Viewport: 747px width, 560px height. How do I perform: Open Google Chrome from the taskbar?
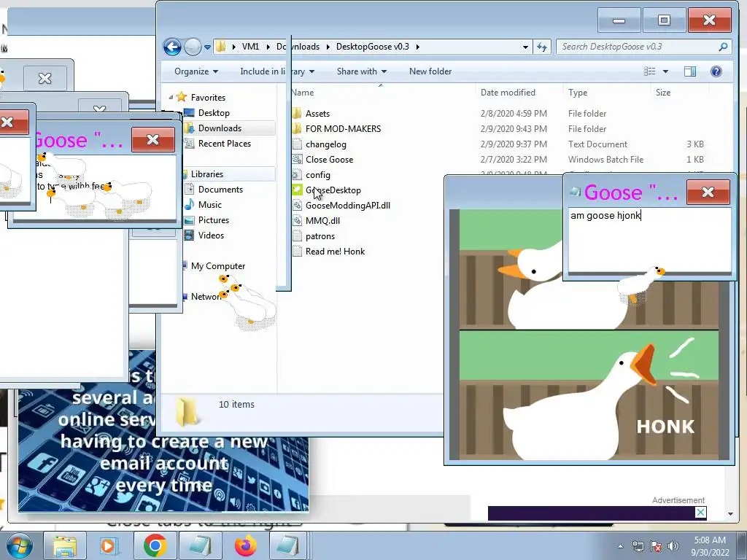click(x=155, y=545)
